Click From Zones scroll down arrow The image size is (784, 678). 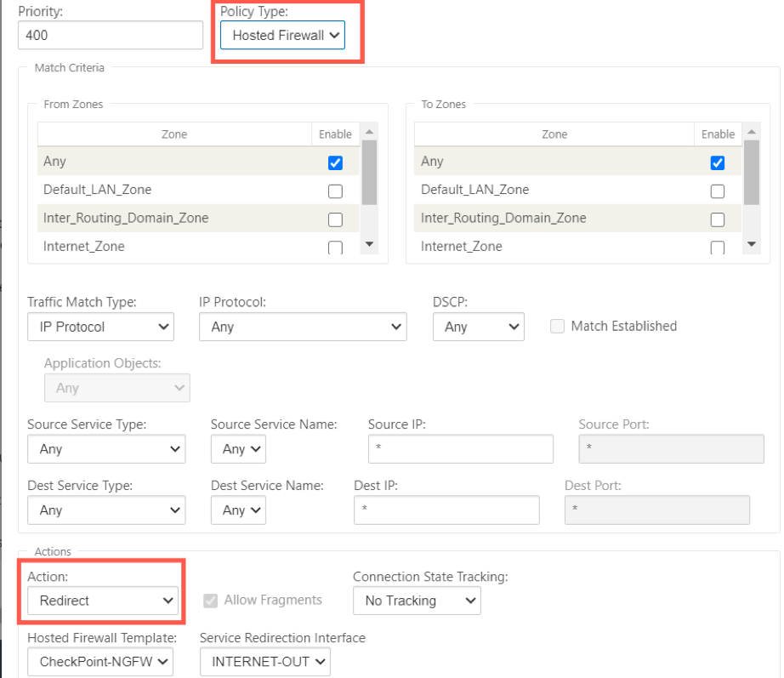(x=370, y=244)
